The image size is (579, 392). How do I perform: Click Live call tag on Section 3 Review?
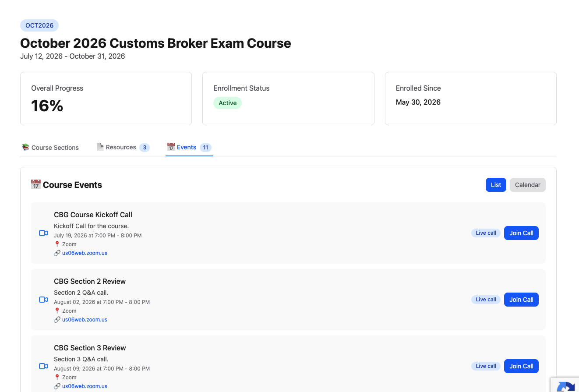(x=486, y=366)
